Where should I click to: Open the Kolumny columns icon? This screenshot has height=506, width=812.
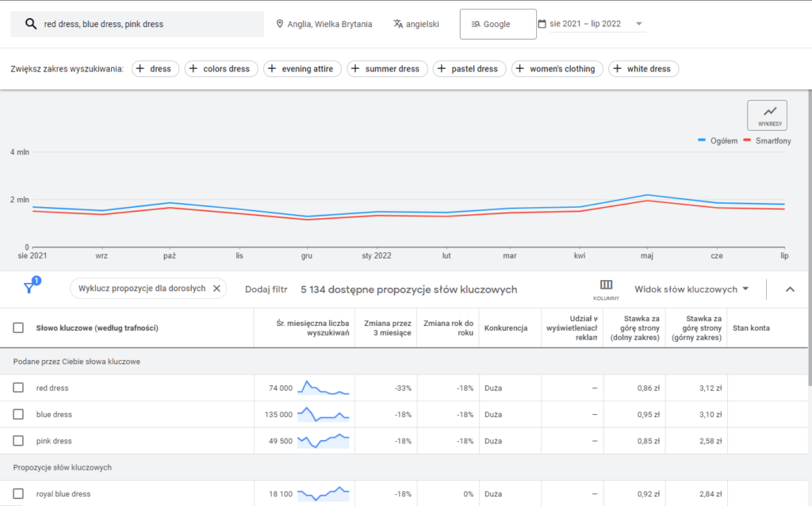606,289
